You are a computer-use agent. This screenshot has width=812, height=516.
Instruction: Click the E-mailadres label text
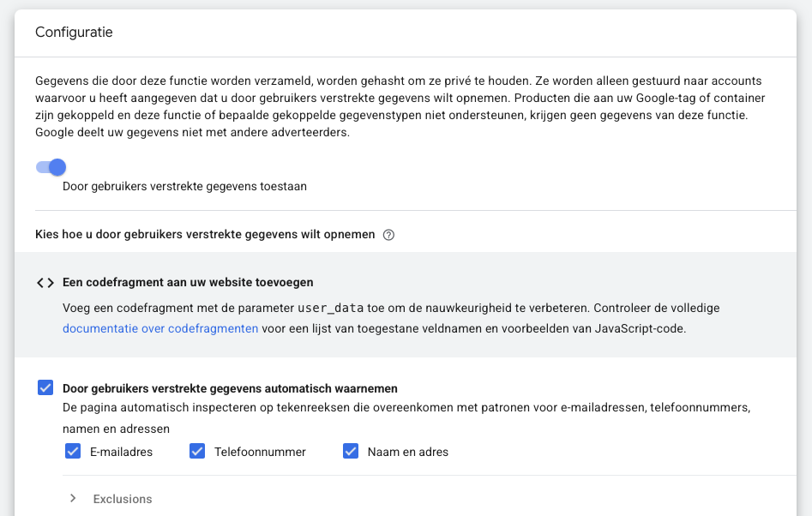click(121, 452)
